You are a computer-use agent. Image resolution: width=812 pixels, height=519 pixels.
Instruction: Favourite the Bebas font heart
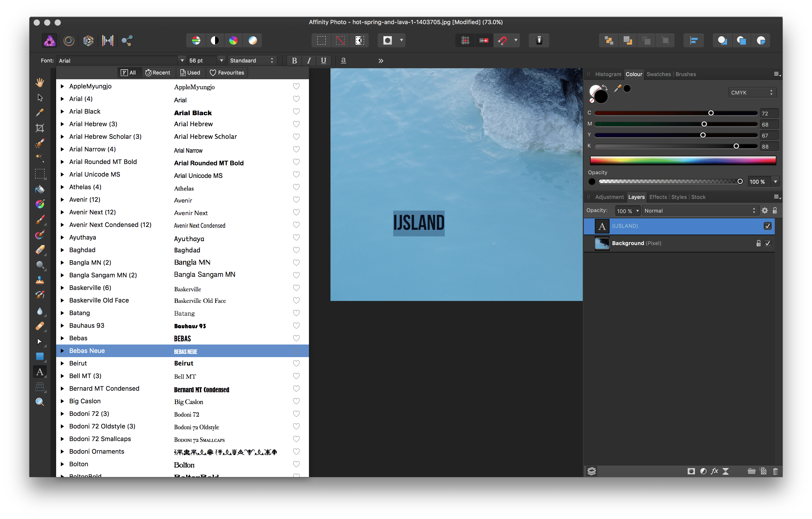(296, 338)
